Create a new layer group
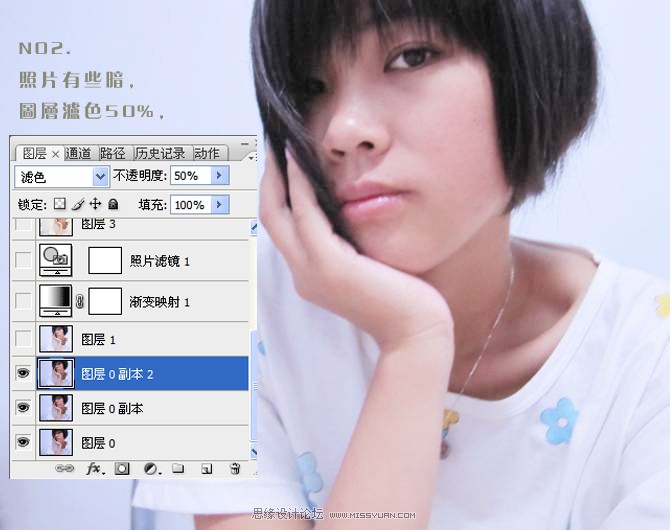This screenshot has width=670, height=530. [x=178, y=468]
